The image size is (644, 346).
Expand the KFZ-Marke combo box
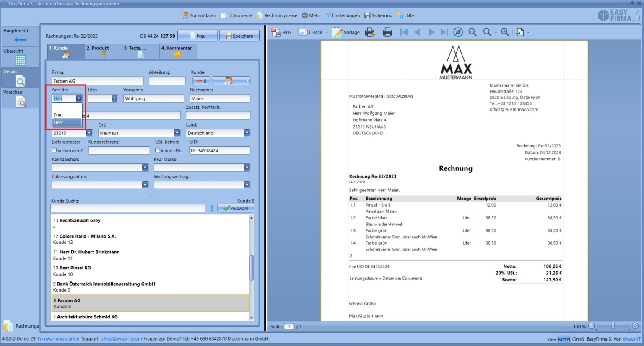pos(247,168)
